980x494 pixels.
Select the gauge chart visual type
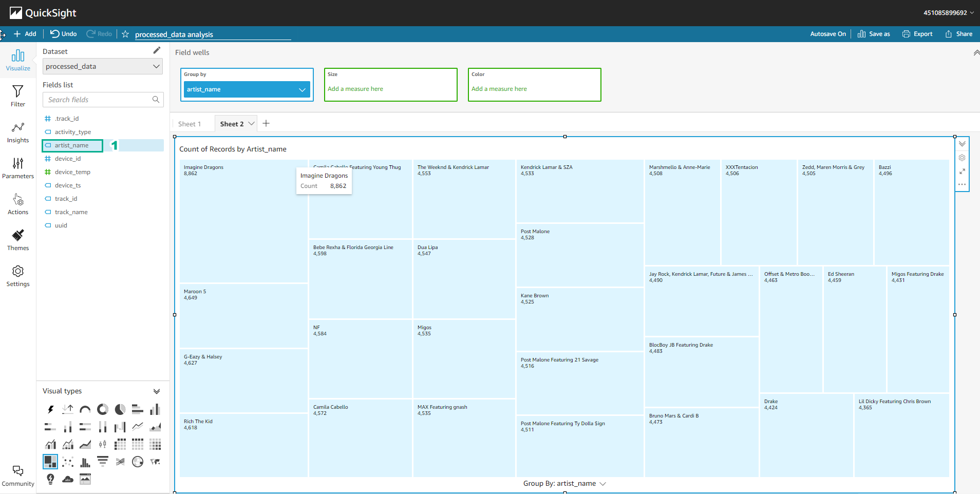coord(85,409)
